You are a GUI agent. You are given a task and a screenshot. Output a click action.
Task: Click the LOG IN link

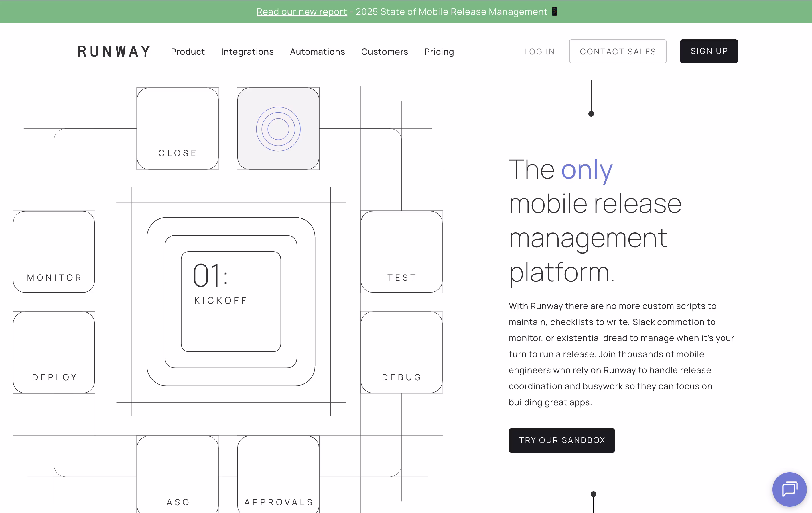539,52
